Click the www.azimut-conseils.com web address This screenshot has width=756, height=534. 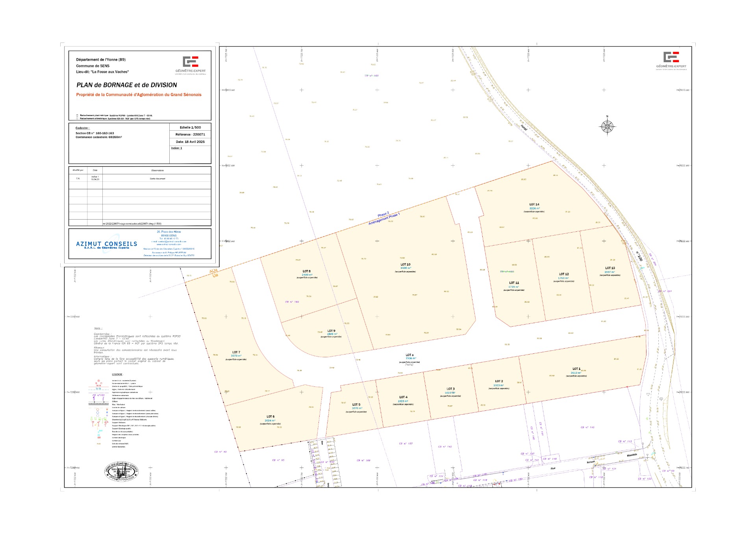[x=169, y=244]
